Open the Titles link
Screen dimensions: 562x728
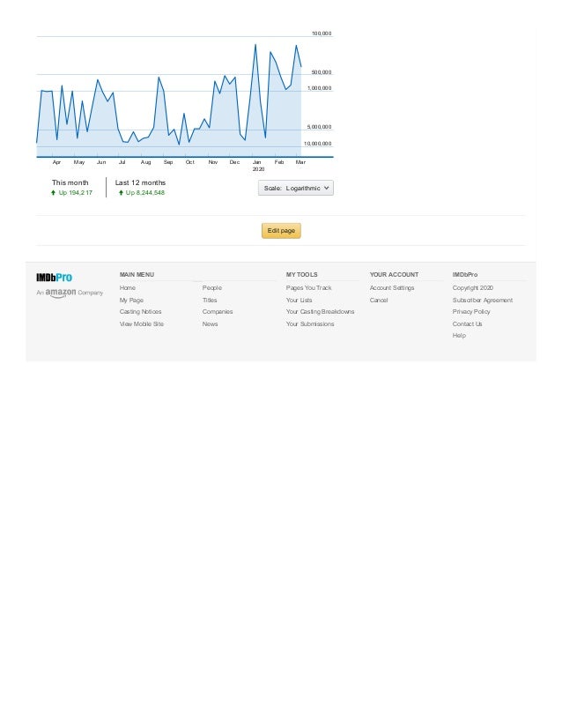tap(210, 300)
